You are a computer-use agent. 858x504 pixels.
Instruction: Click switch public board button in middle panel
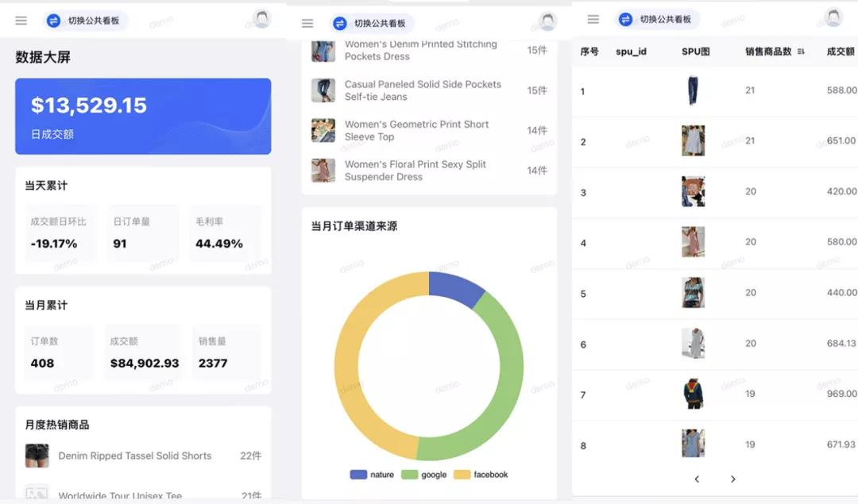[372, 23]
